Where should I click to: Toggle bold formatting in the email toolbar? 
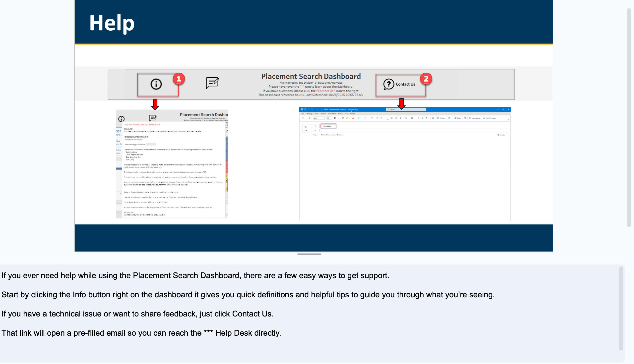[x=335, y=118]
